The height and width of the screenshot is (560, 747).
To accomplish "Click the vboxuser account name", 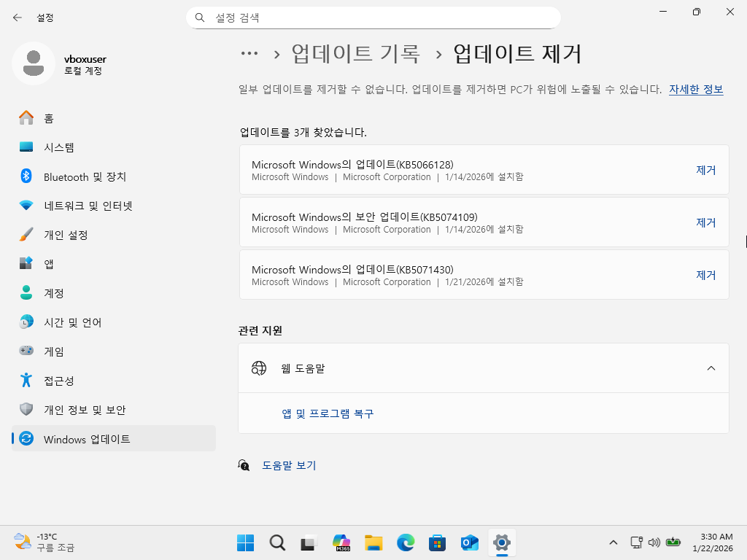I will pyautogui.click(x=85, y=59).
